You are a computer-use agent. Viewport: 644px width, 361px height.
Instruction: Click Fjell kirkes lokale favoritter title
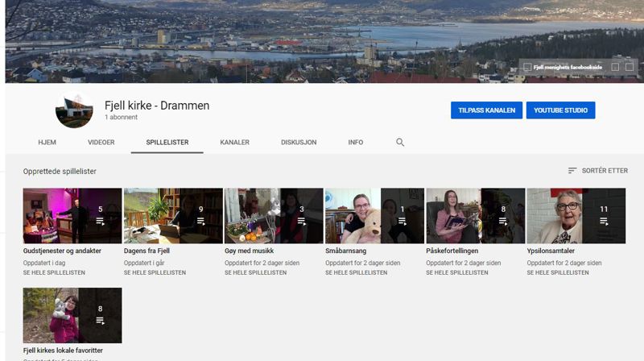click(63, 351)
